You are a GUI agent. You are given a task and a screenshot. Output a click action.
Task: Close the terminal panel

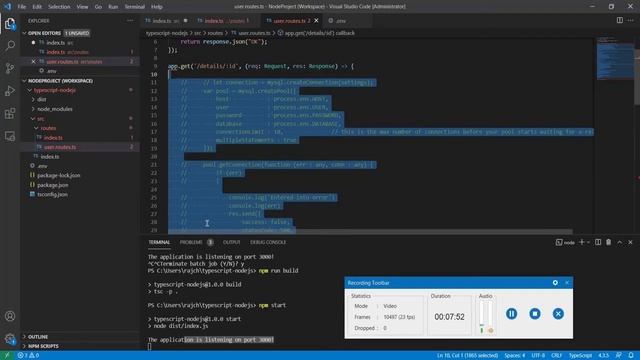pos(630,242)
